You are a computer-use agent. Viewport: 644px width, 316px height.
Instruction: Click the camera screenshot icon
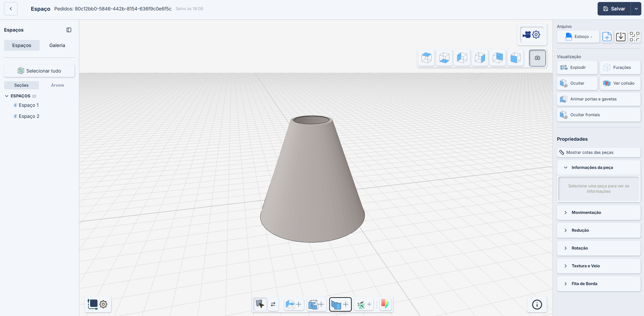[x=537, y=58]
